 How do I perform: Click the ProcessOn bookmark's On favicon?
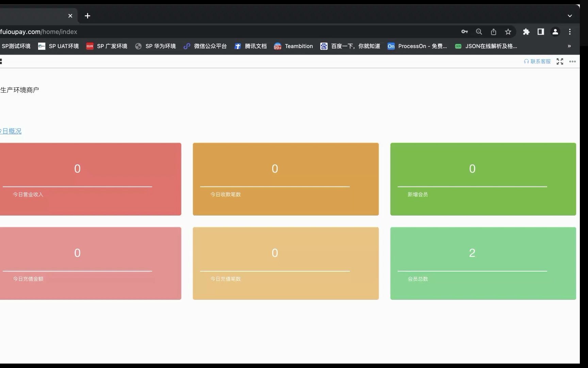[x=391, y=46]
